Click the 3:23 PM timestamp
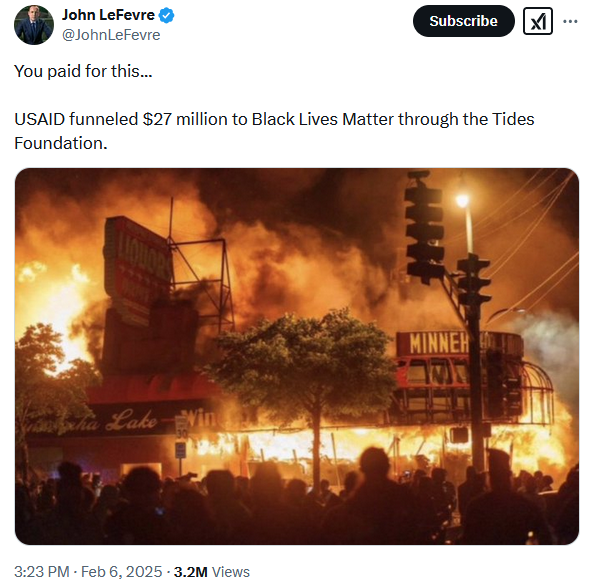Screen dimensions: 593x586 42,572
